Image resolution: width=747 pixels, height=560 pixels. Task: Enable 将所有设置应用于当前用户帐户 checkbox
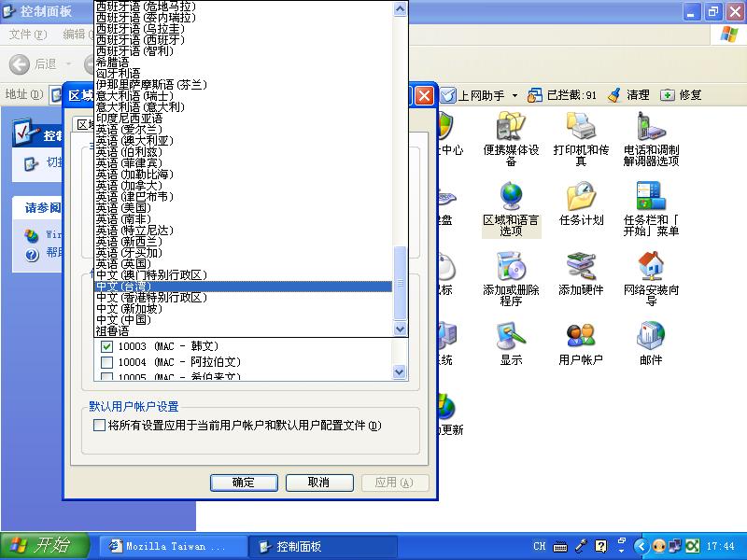tap(100, 426)
